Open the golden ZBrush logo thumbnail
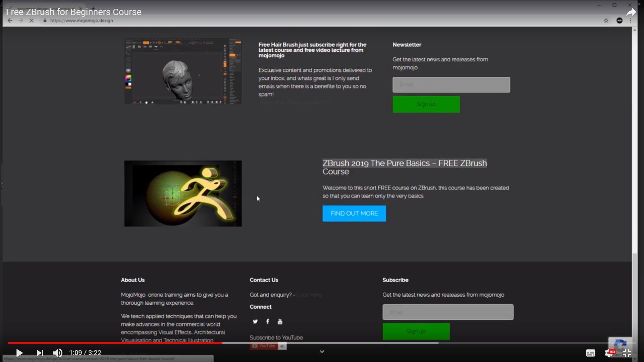The height and width of the screenshot is (362, 644). [183, 193]
